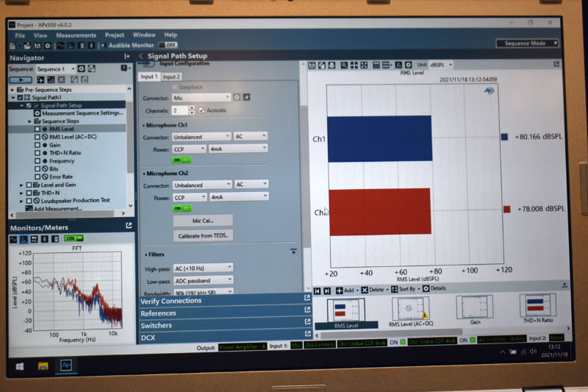Toggle Microphone Ch2 power ON switch
The image size is (588, 392).
tap(182, 208)
